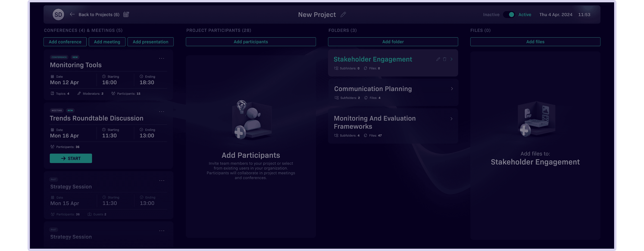Screen dimensions: 644x251
Task: Click the Add meeting button
Action: [x=107, y=42]
